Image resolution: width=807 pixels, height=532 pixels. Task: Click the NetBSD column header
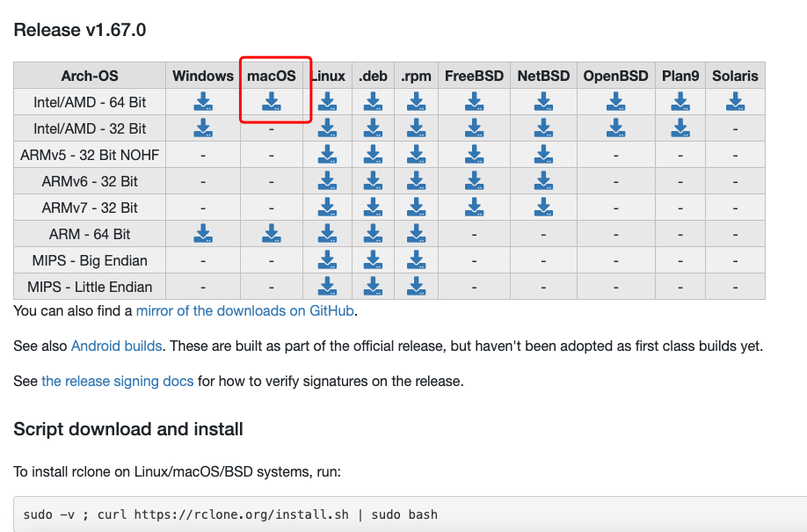click(x=543, y=76)
